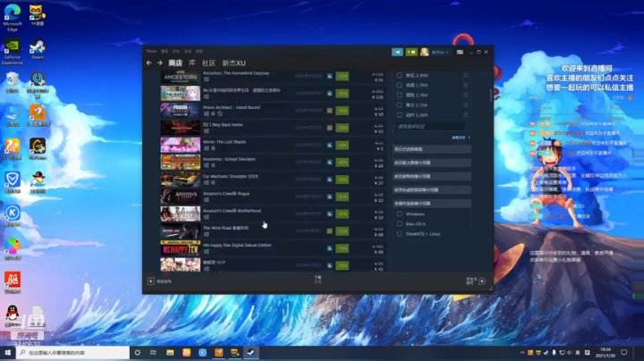Click the Steam store page vertical scrollbar
This screenshot has height=361, width=644.
[x=491, y=96]
